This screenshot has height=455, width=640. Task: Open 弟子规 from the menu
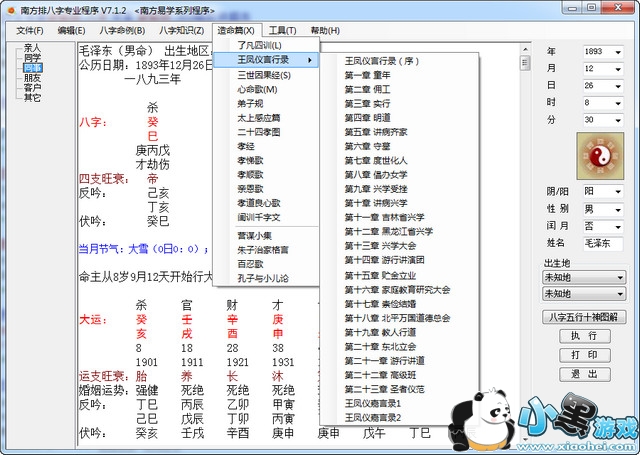pos(266,104)
